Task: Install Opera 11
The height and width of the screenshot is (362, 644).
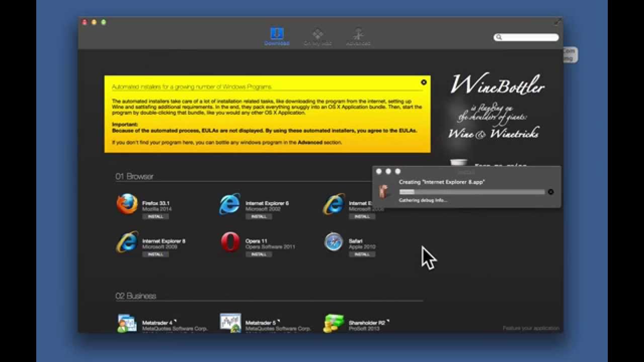Action: 259,254
